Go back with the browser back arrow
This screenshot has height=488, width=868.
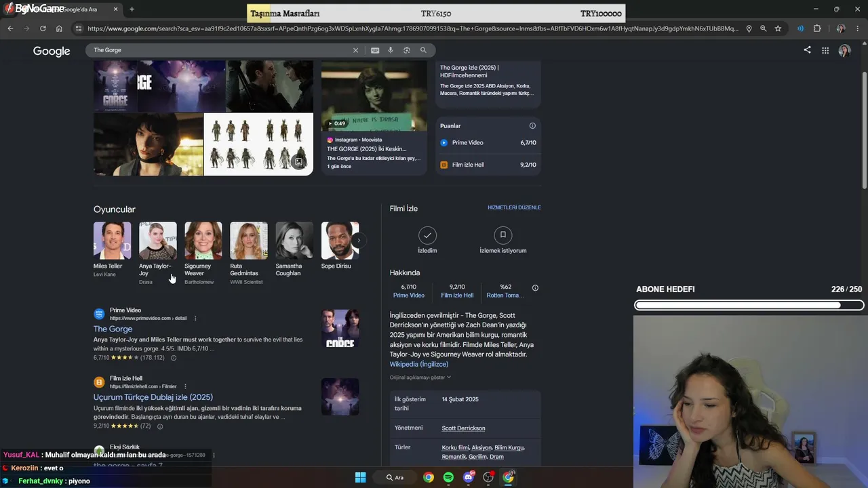tap(10, 28)
